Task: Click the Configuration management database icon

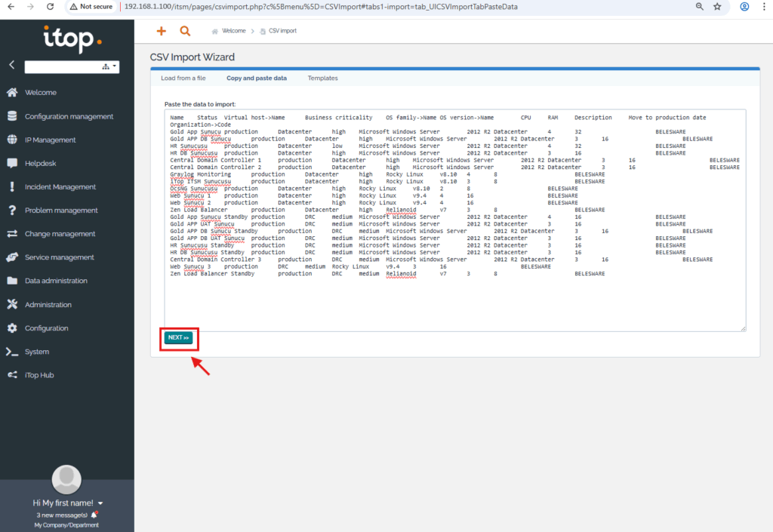Action: pos(11,116)
